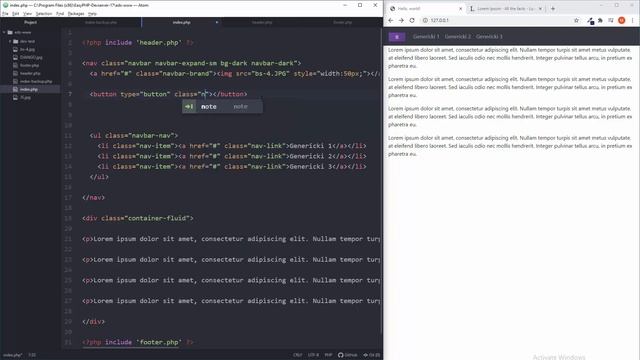Open the Selection menu in Atom
The width and height of the screenshot is (640, 360).
[x=44, y=14]
